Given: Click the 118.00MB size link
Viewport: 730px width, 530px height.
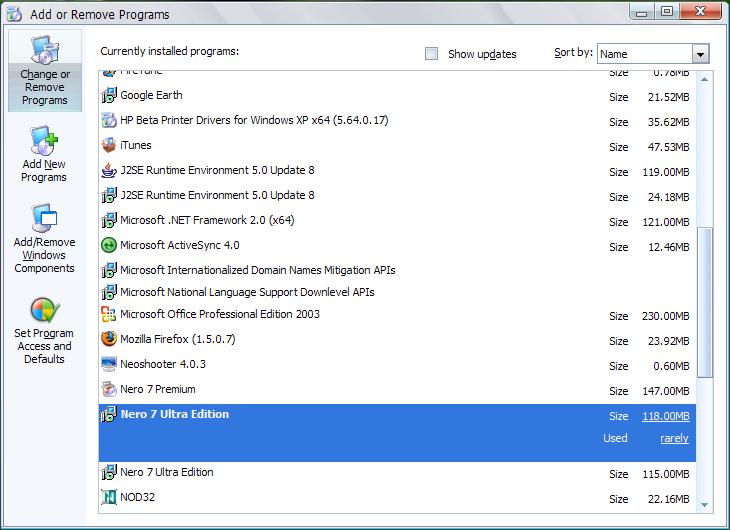Looking at the screenshot, I should (x=666, y=416).
